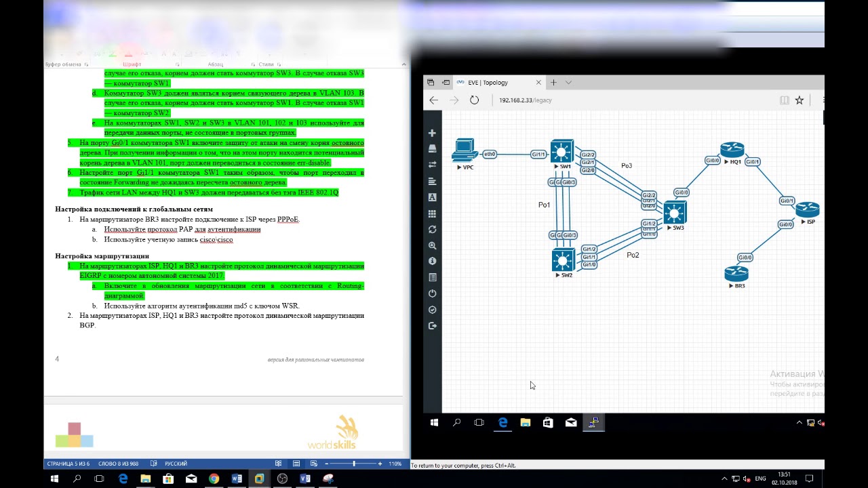Image resolution: width=868 pixels, height=488 pixels.
Task: Select the BR3 router node
Action: (x=736, y=274)
